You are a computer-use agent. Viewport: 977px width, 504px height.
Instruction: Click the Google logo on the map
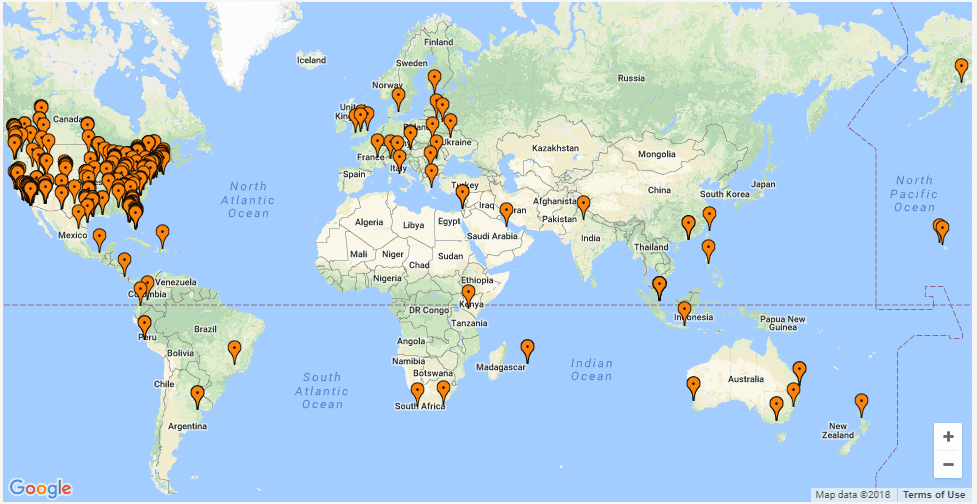[42, 488]
